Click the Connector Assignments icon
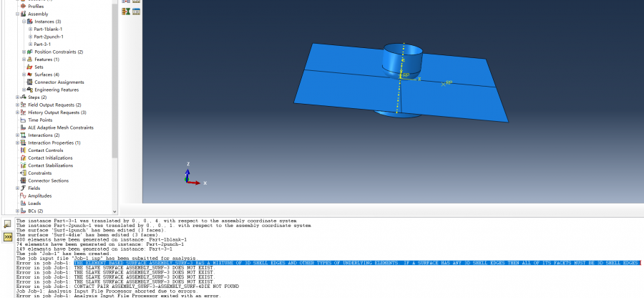The image size is (644, 298). 29,82
